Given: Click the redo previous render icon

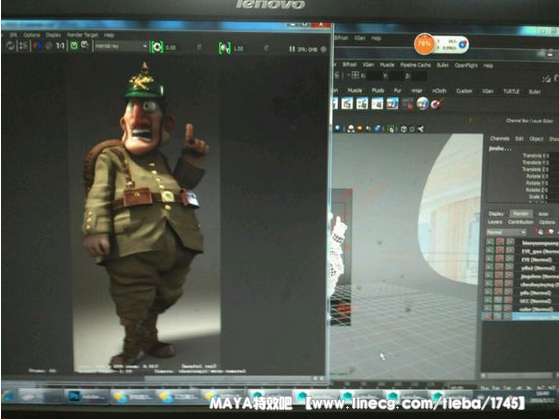Looking at the screenshot, I should point(10,46).
